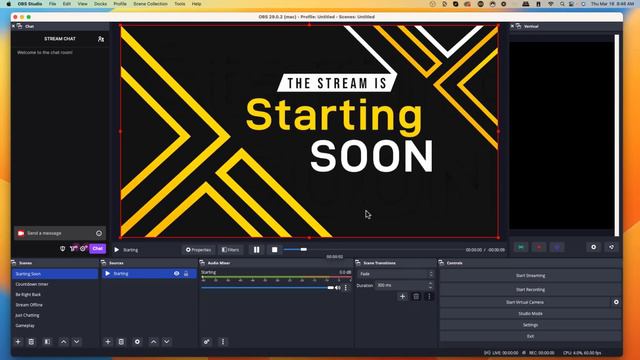Toggle lock on the Starting source
This screenshot has width=640, height=360.
click(186, 273)
